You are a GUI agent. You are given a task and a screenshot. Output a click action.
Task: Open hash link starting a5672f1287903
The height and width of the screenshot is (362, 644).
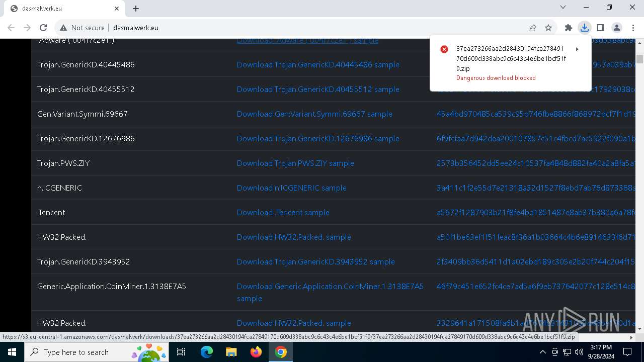[536, 212]
